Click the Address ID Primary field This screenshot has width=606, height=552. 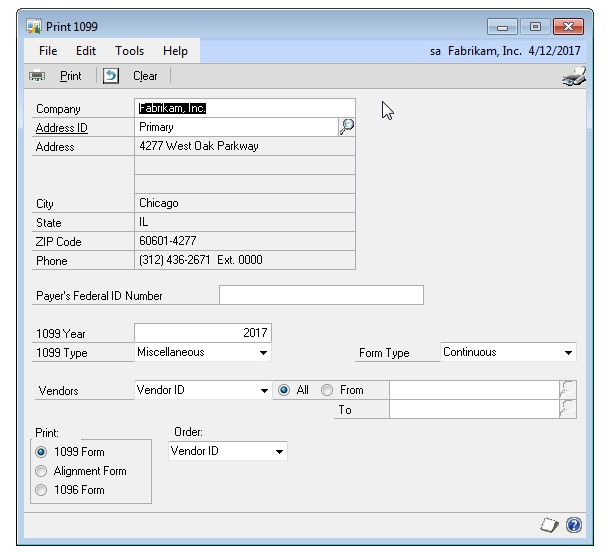[236, 127]
